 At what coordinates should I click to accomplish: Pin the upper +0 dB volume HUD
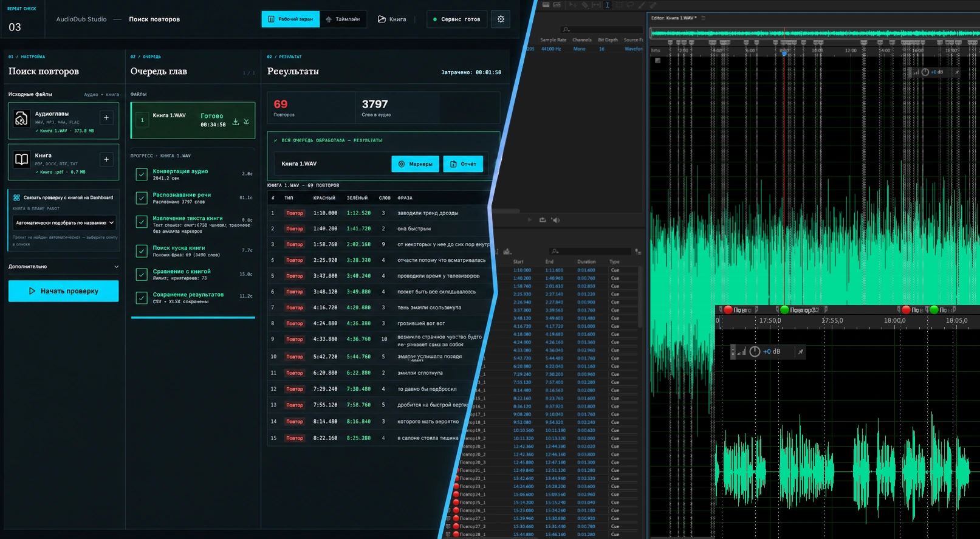pos(957,72)
